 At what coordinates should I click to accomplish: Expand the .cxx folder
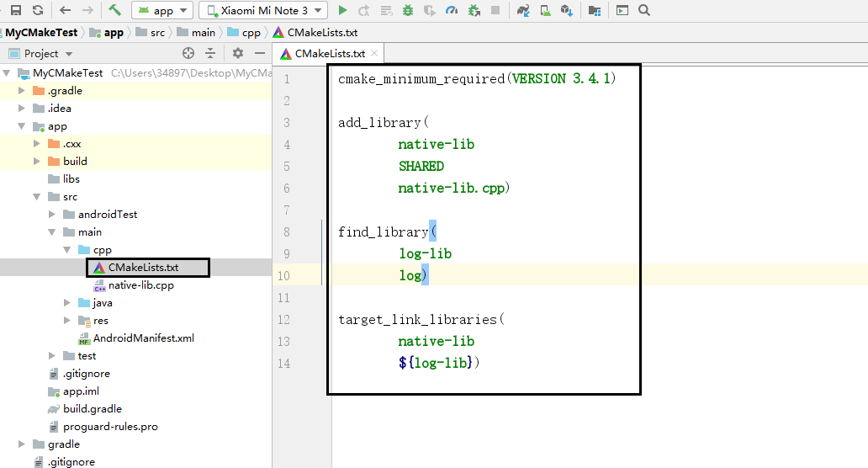(x=37, y=143)
